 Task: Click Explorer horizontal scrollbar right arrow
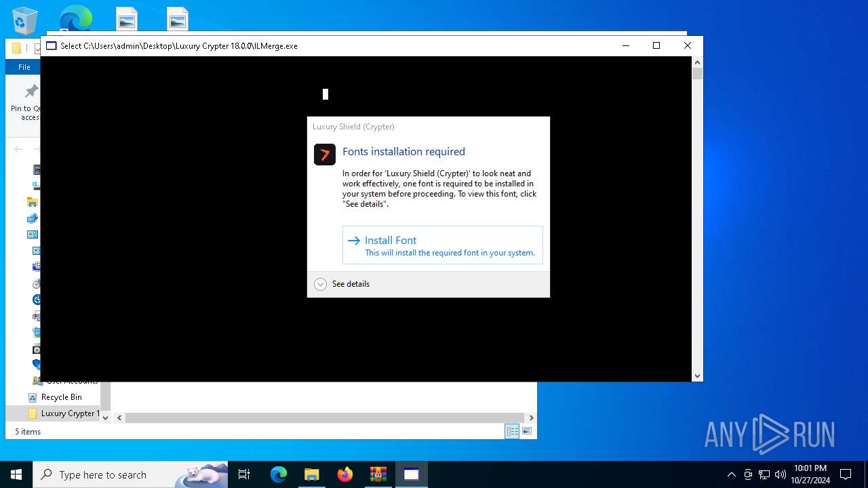[x=531, y=418]
